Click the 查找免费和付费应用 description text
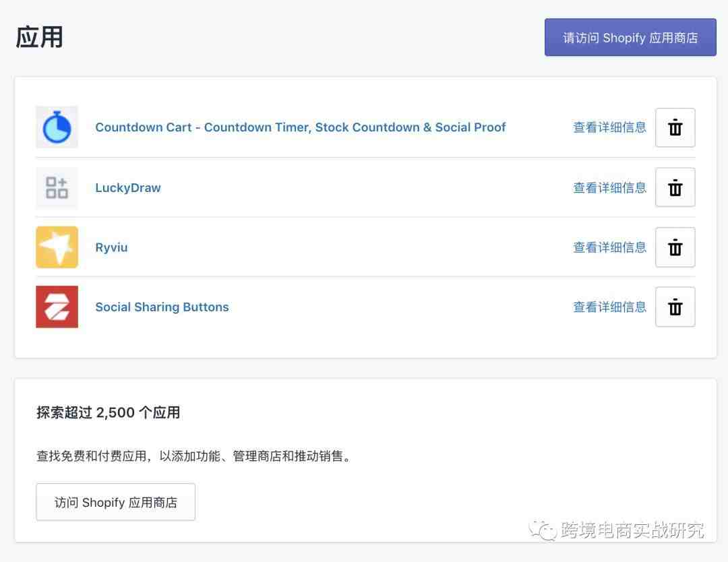Image resolution: width=728 pixels, height=562 pixels. tap(194, 456)
